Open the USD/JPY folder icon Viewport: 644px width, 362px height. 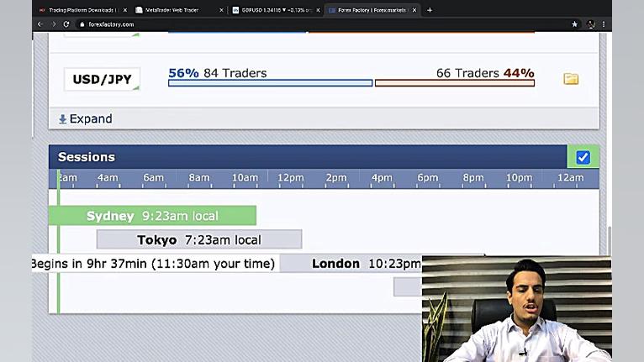click(571, 79)
